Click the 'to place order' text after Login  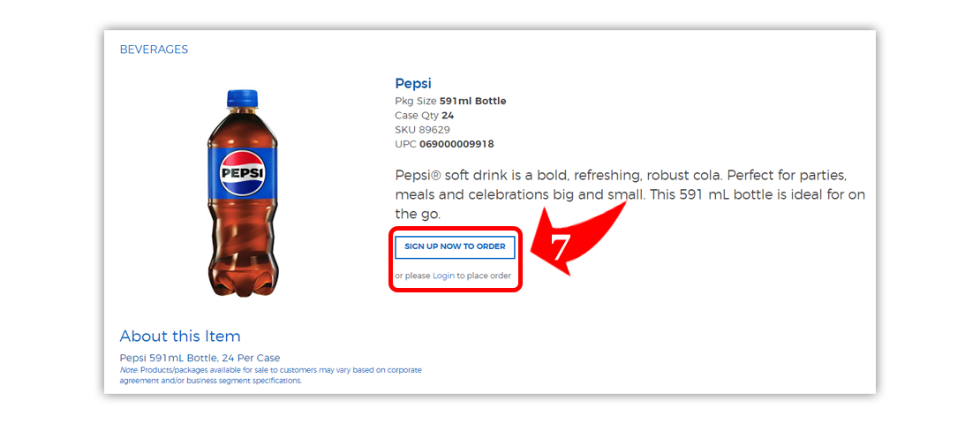(x=484, y=276)
